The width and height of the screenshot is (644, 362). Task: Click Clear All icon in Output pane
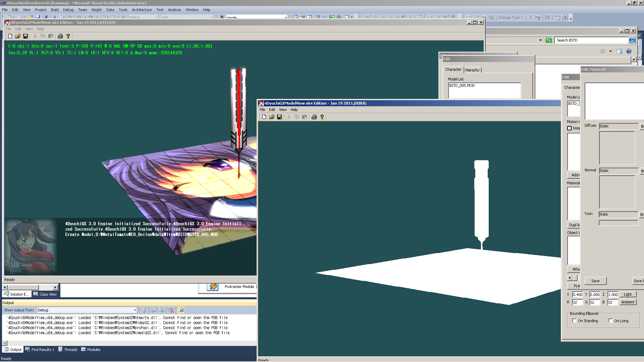171,310
